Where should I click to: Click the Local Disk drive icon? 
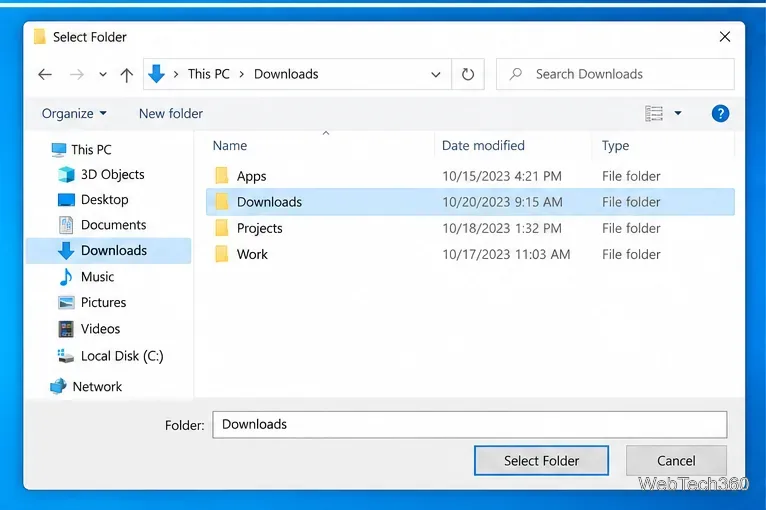click(65, 356)
